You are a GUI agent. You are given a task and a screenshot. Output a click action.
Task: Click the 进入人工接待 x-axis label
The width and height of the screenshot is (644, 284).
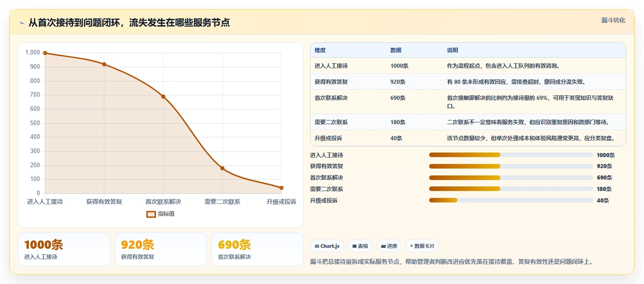[x=45, y=202]
